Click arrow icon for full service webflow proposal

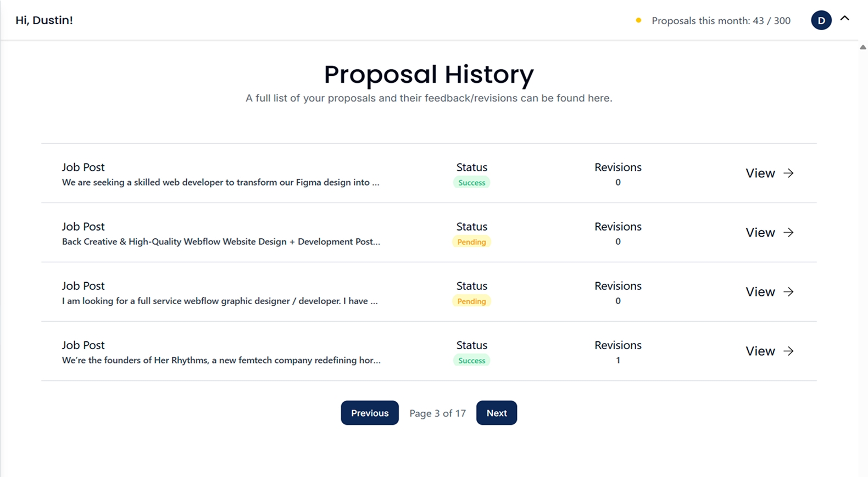point(788,292)
